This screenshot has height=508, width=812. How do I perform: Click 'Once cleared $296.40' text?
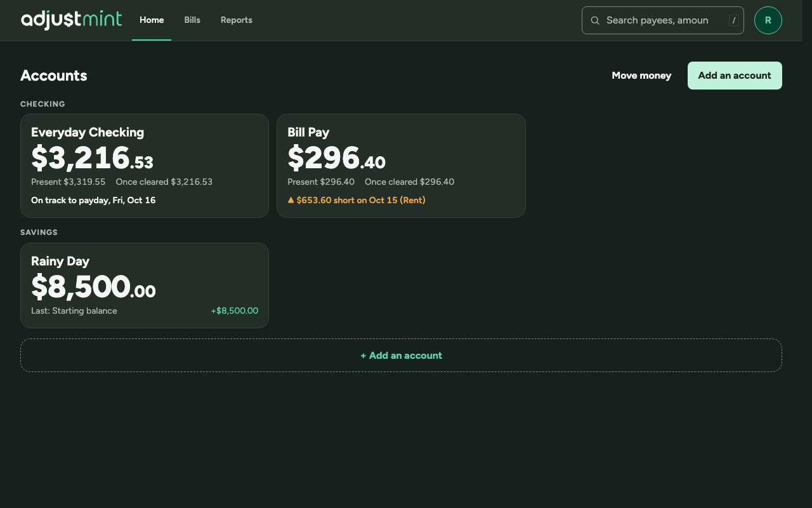coord(410,182)
